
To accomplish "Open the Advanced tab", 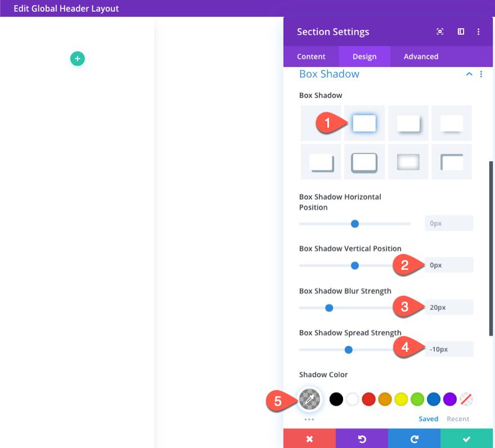I will [x=420, y=56].
